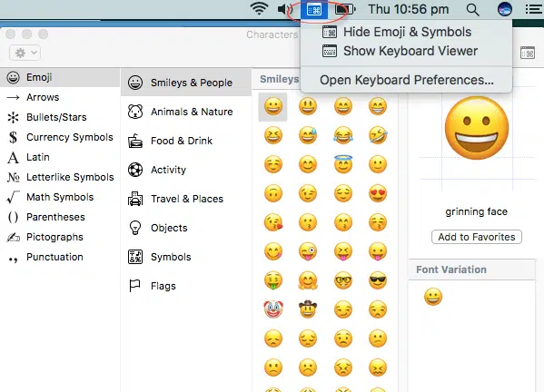This screenshot has width=544, height=392.
Task: Select the Objects light bulb category
Action: (x=186, y=228)
